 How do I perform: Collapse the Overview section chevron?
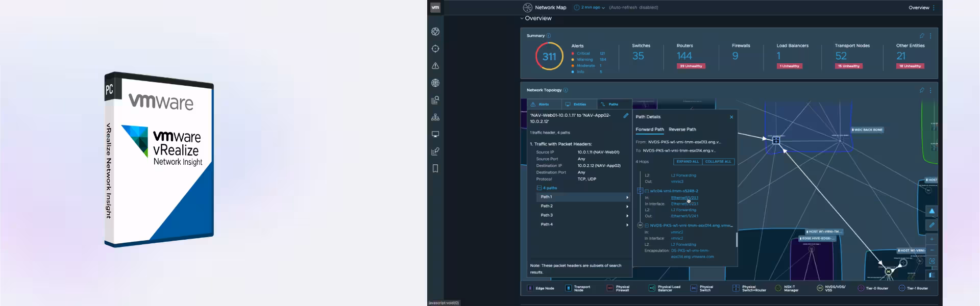point(522,18)
